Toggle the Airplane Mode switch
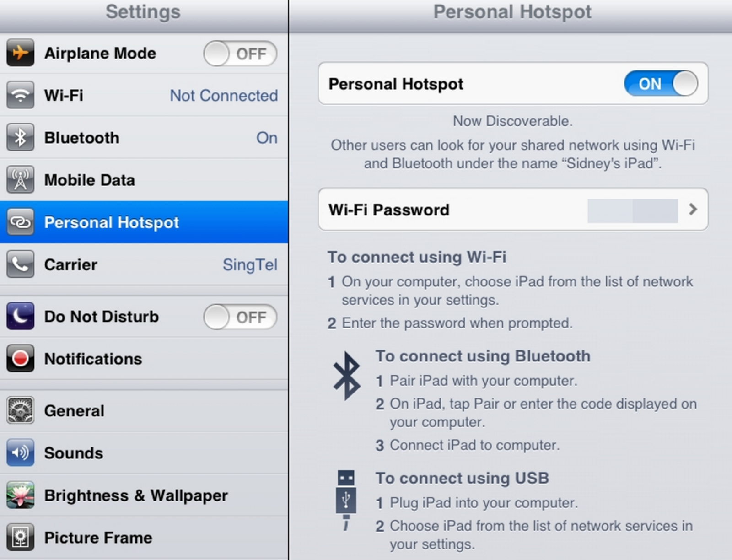This screenshot has width=732, height=560. (240, 54)
